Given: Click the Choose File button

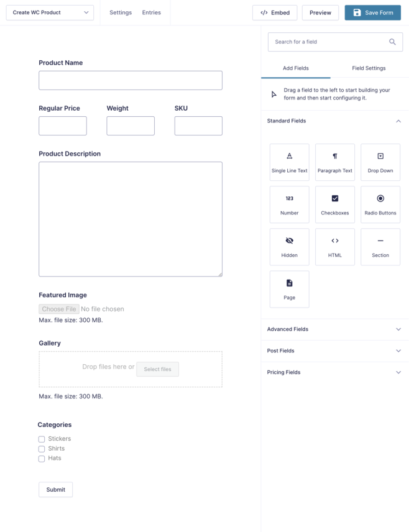Looking at the screenshot, I should click(x=58, y=309).
